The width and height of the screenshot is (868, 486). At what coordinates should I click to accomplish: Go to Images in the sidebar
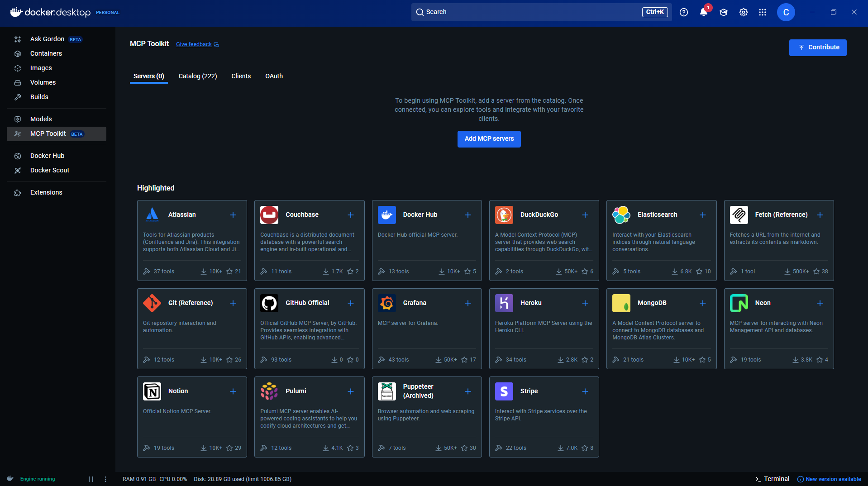pos(57,68)
